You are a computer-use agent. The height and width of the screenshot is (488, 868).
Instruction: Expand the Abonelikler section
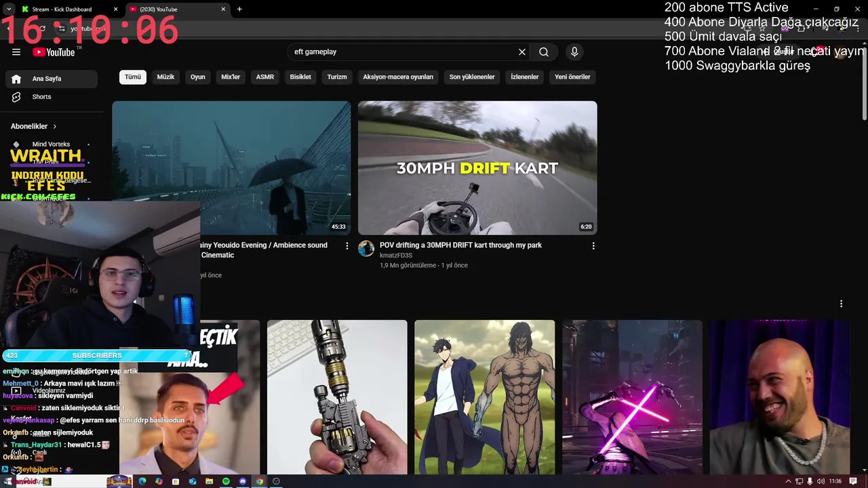(34, 126)
